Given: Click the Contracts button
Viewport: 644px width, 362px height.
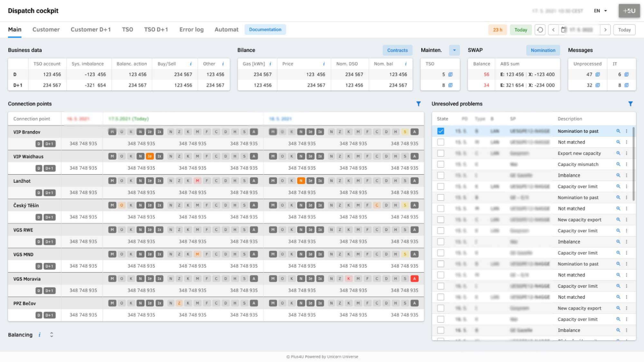Looking at the screenshot, I should pos(397,50).
